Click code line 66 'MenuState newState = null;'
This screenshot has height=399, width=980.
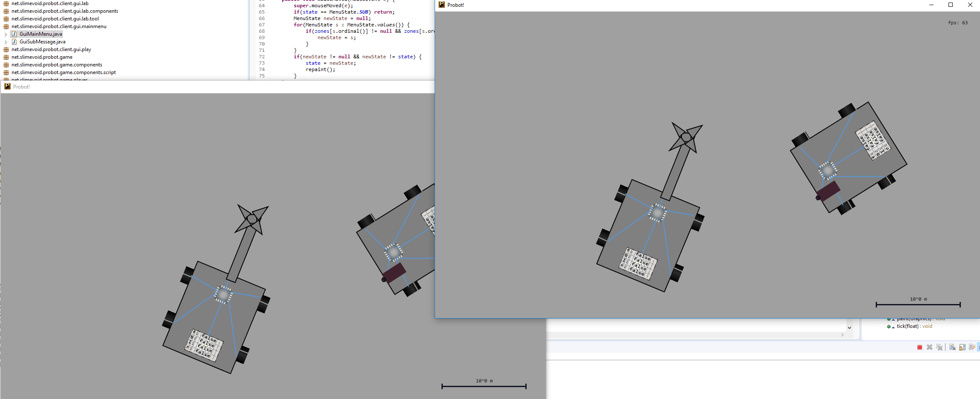tap(332, 18)
